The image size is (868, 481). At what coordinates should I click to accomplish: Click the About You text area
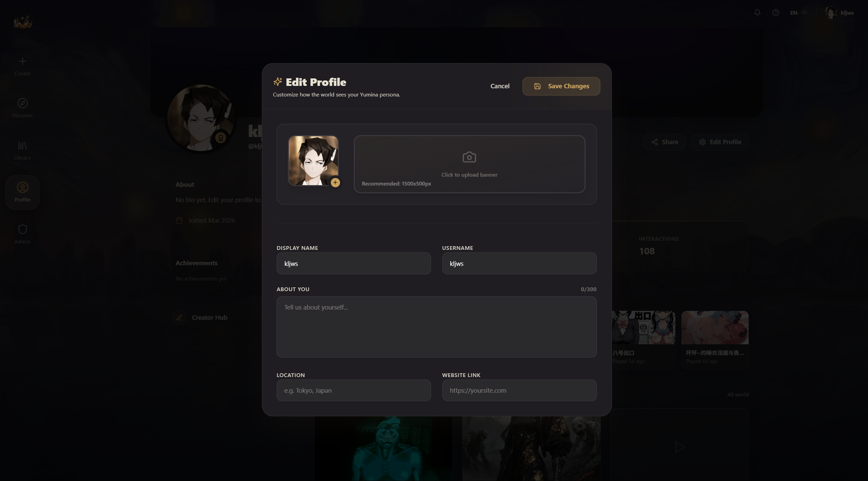pyautogui.click(x=436, y=327)
